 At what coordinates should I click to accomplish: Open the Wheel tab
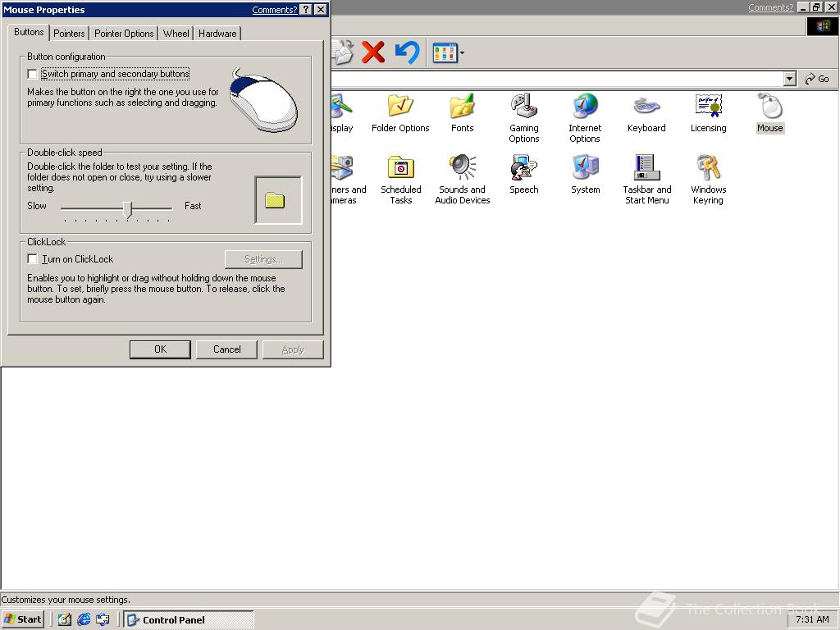pos(176,33)
